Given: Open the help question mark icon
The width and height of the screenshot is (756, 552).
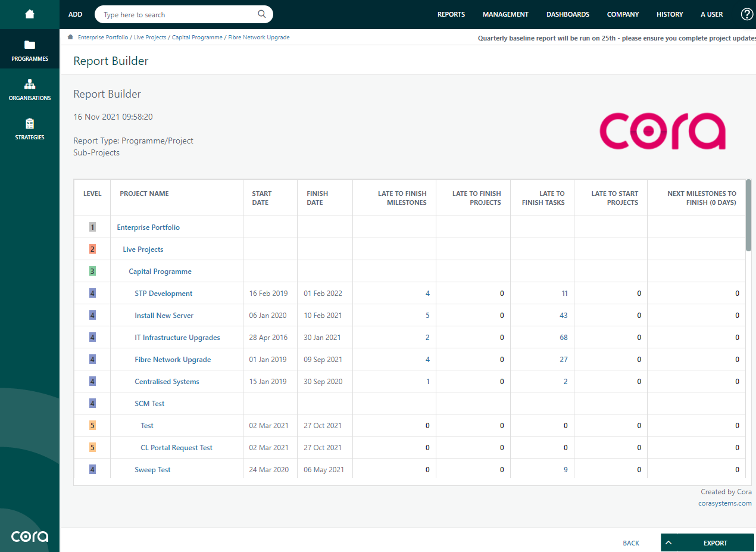Looking at the screenshot, I should tap(747, 14).
